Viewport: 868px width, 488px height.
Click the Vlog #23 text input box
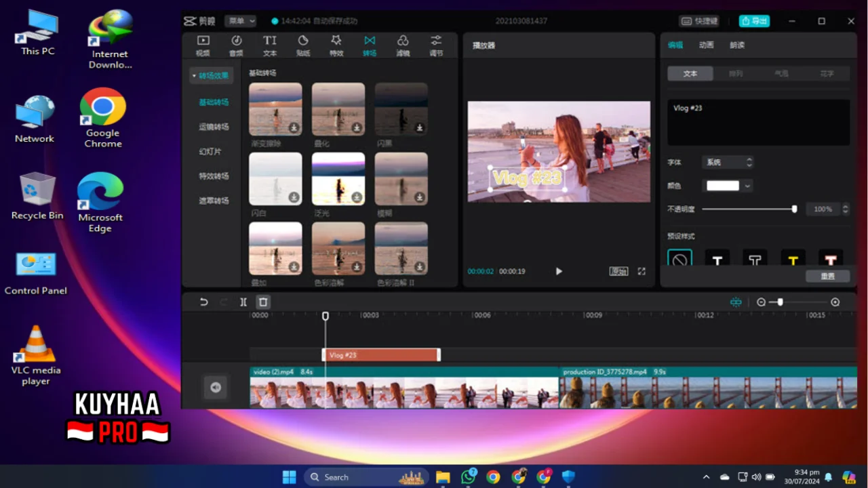(758, 123)
